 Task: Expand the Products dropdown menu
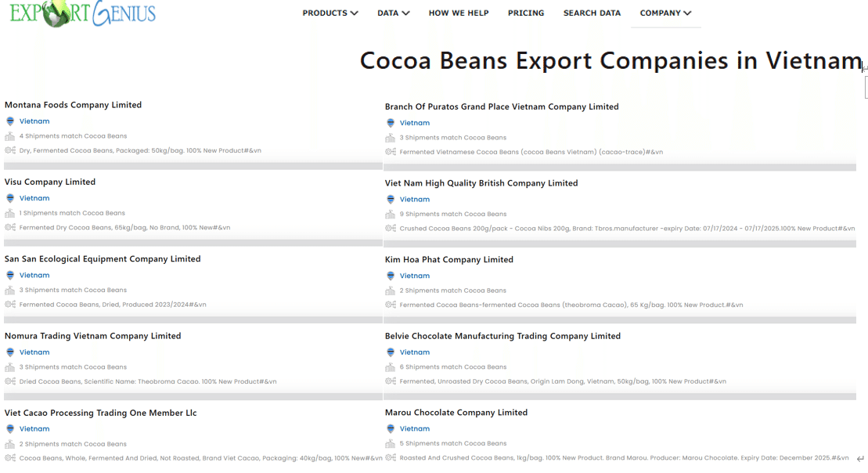[330, 13]
